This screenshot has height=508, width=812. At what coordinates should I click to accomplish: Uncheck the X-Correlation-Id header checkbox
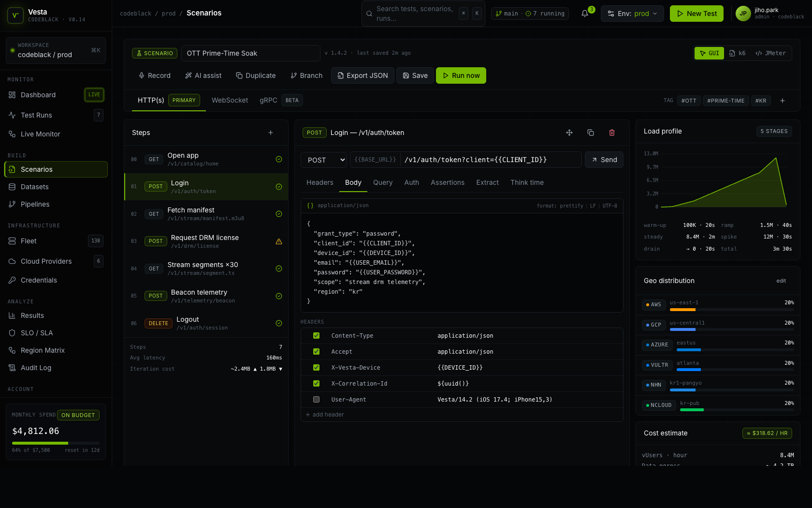(x=316, y=384)
